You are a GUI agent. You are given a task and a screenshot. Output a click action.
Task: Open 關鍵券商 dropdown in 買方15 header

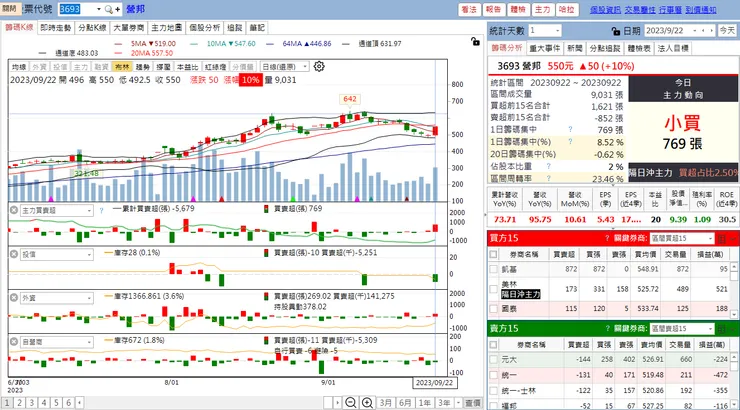tap(710, 239)
